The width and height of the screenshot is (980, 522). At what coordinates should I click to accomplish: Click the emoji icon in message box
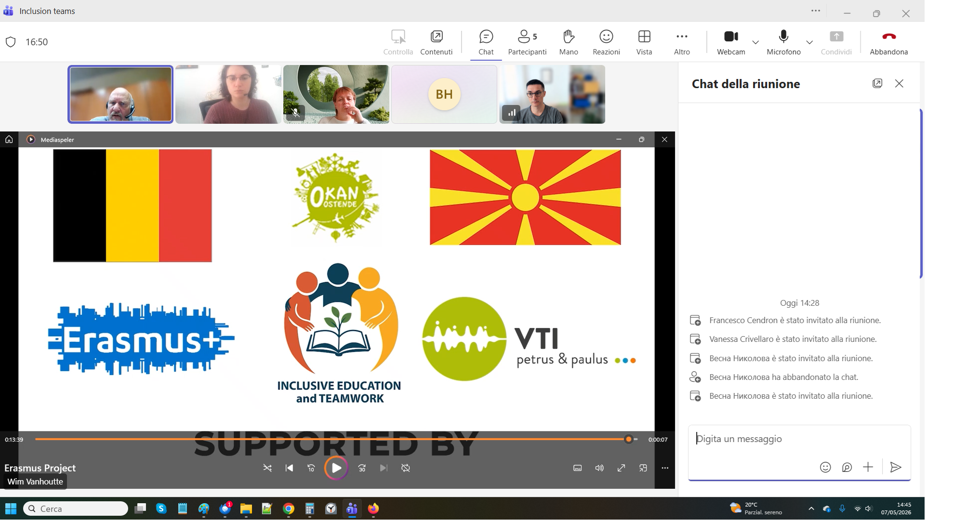(x=825, y=467)
